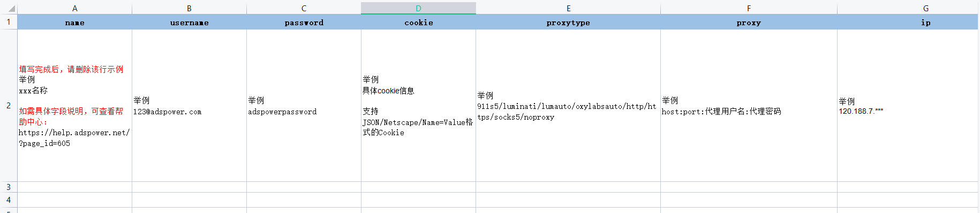This screenshot has height=213, width=980.
Task: Select column E header
Action: [x=568, y=8]
